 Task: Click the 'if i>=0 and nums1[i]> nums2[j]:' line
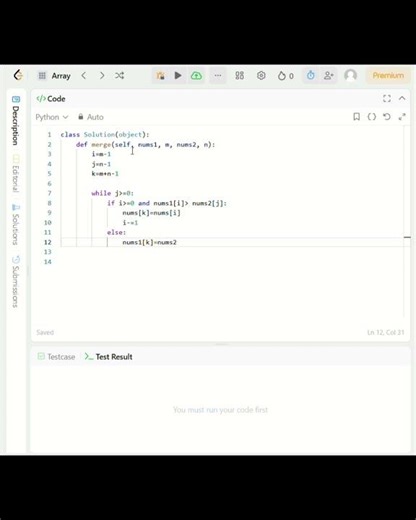[x=167, y=203]
